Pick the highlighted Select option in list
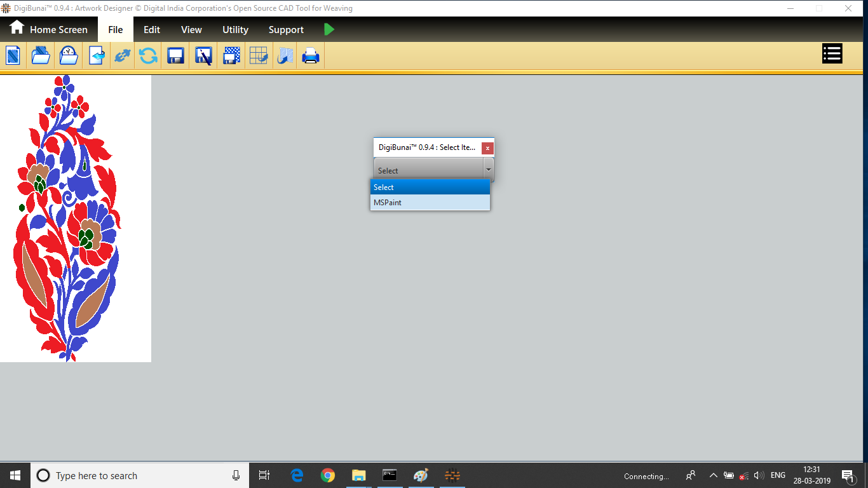Screen dimensions: 868x488 [430, 187]
